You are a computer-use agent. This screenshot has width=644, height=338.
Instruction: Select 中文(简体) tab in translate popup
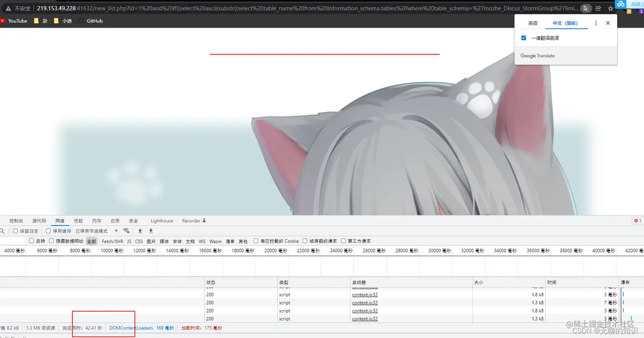[x=567, y=23]
